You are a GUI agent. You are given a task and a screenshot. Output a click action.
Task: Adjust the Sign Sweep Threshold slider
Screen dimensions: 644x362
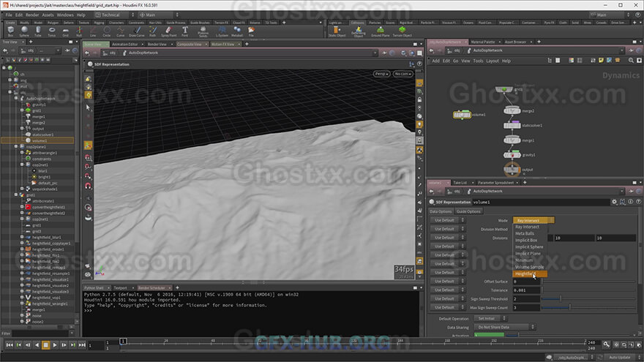588,299
